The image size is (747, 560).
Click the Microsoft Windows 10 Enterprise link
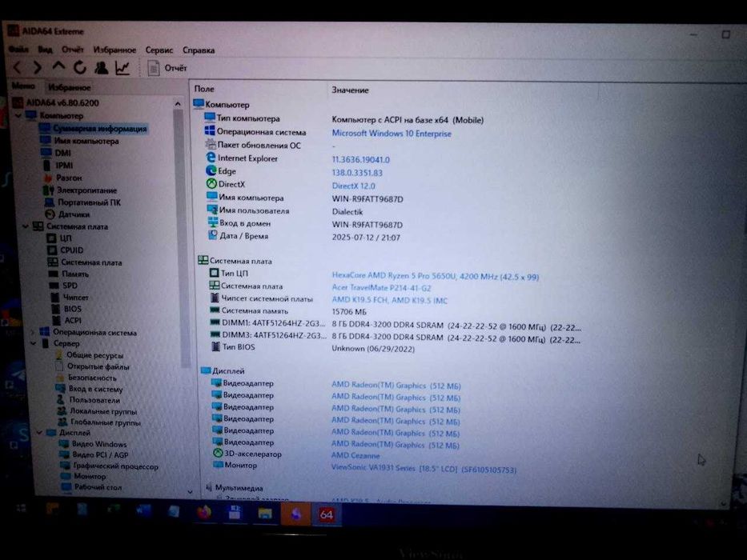point(392,134)
